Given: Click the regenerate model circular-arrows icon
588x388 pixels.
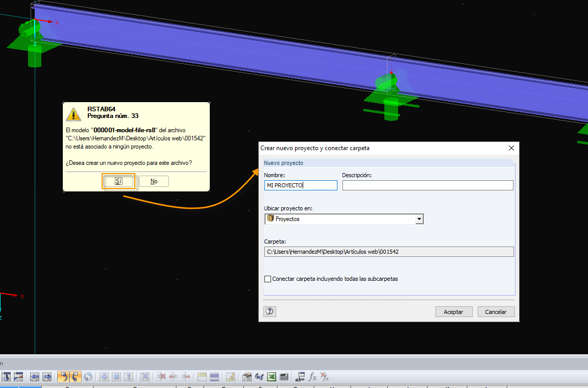Looking at the screenshot, I should pos(88,376).
